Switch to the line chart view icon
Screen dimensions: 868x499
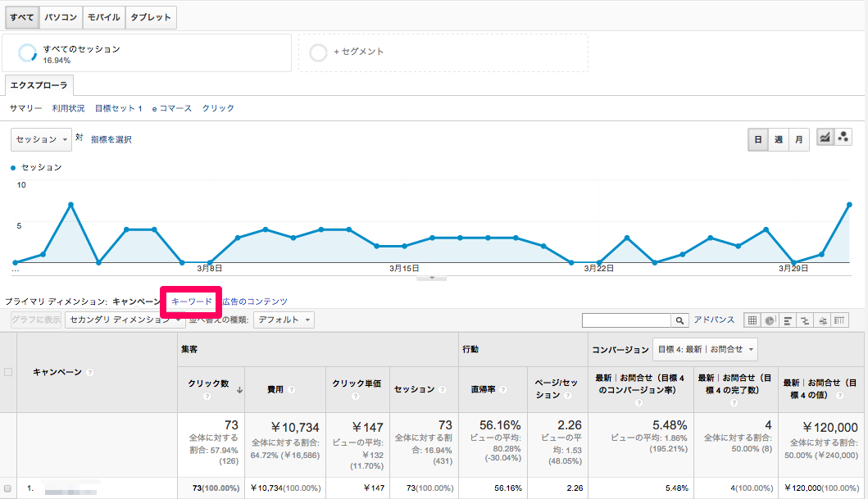(825, 138)
